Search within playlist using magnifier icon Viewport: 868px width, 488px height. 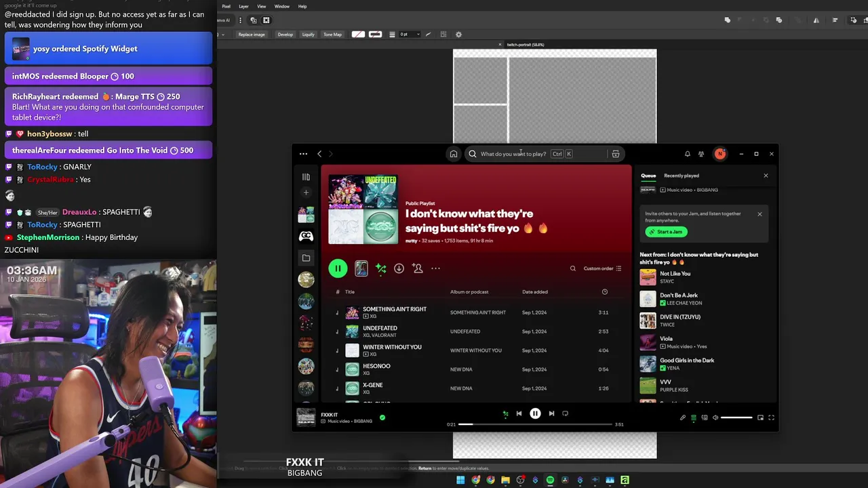coord(573,268)
